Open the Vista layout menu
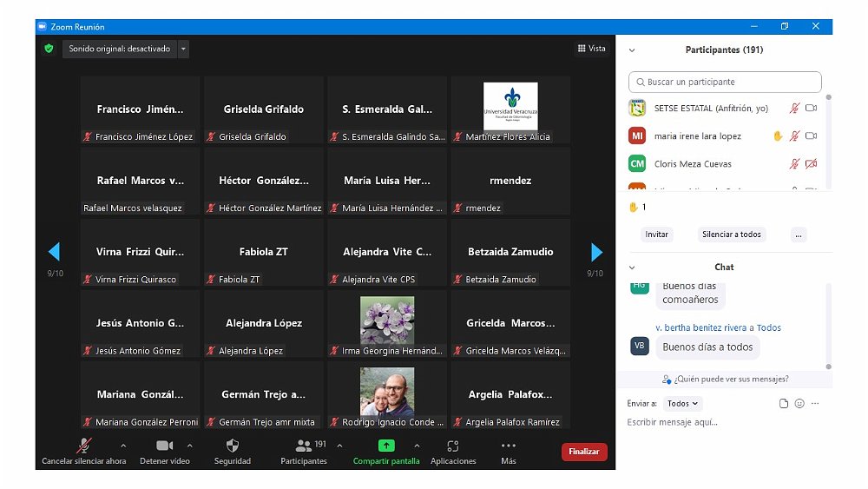Viewport: 868px width, 489px height. [592, 49]
